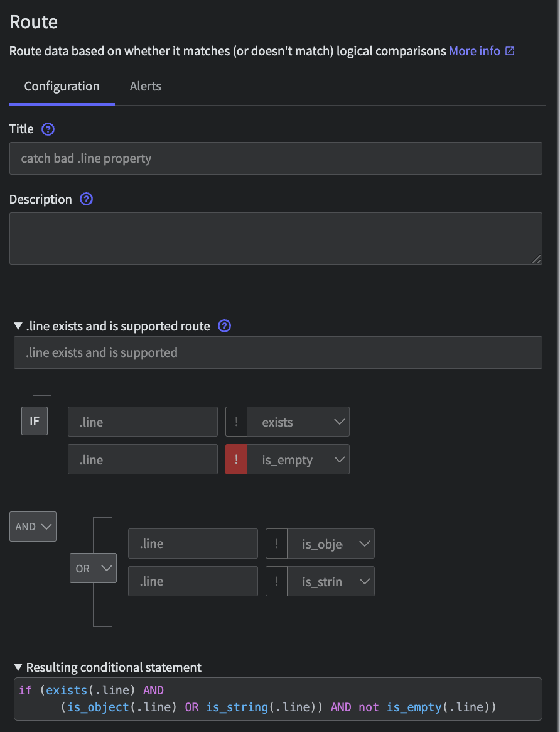Click the description textarea resize handle
Viewport: 560px width, 732px height.
click(x=537, y=259)
